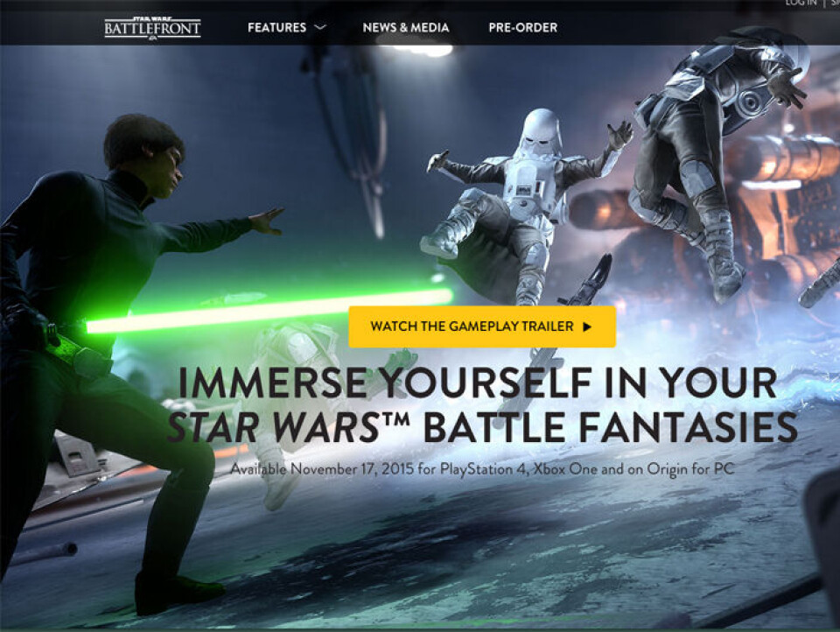Click the Jedi's outstretched hand
The width and height of the screenshot is (840, 632).
pos(266,221)
